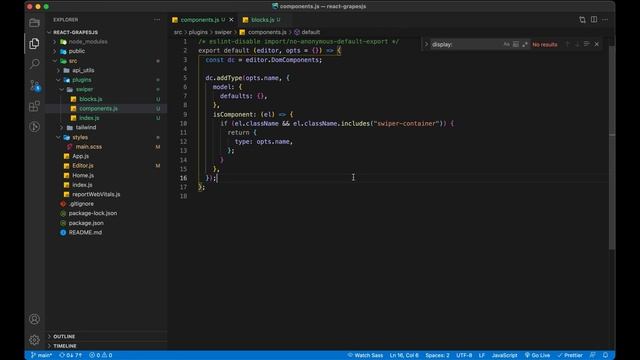The image size is (640, 360).
Task: Change the JavaScript language mode
Action: [x=504, y=355]
